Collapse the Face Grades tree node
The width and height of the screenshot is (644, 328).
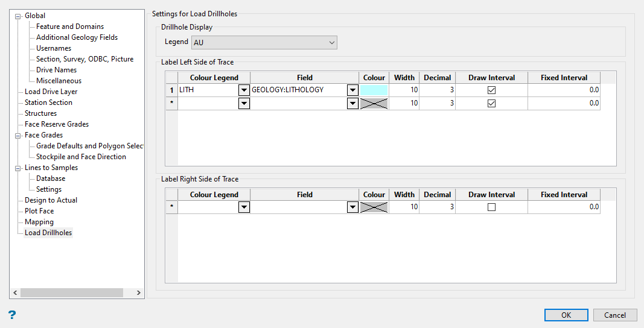click(x=18, y=135)
